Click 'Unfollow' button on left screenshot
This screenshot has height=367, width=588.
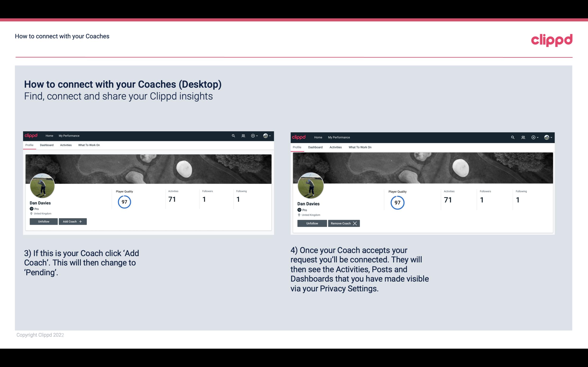(x=44, y=221)
